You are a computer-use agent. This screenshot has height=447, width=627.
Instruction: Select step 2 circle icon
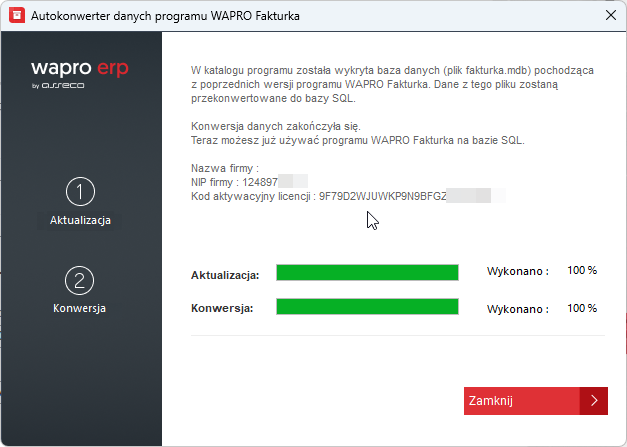point(79,280)
